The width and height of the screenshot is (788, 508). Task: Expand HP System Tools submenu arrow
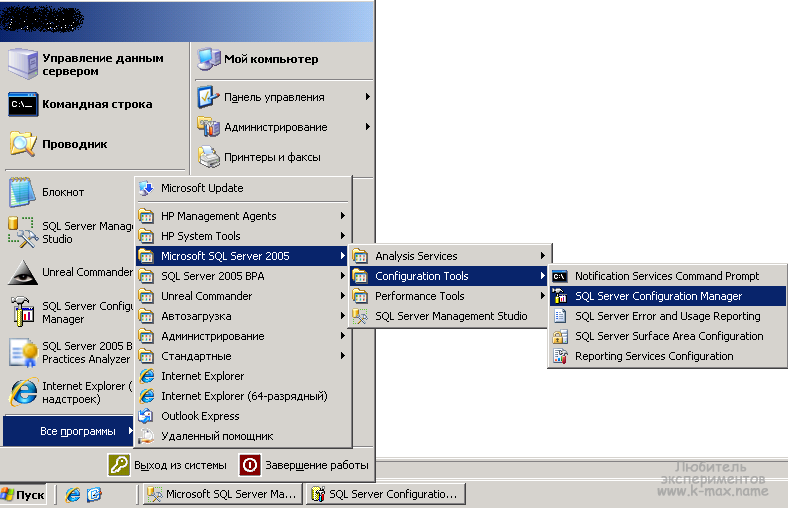coord(343,236)
